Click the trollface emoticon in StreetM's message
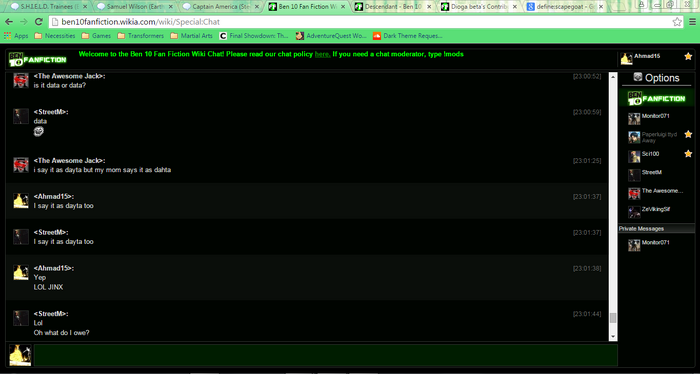The image size is (700, 374). [x=39, y=131]
